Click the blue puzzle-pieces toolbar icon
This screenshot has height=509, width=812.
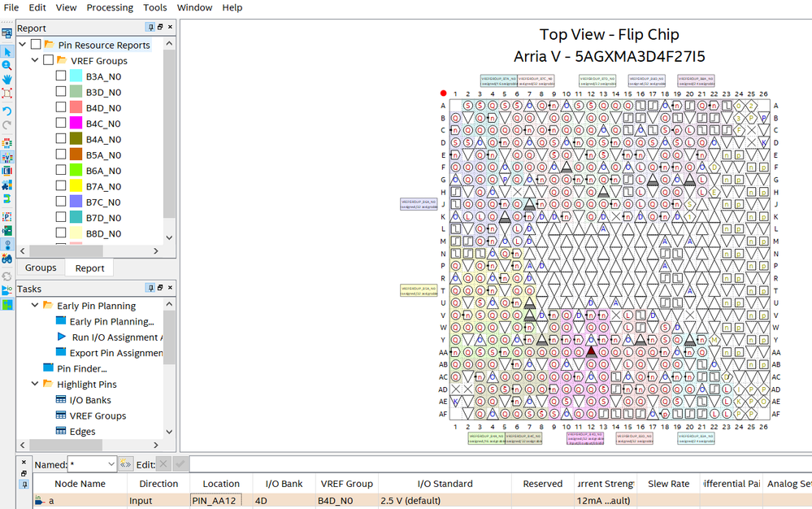(7, 185)
